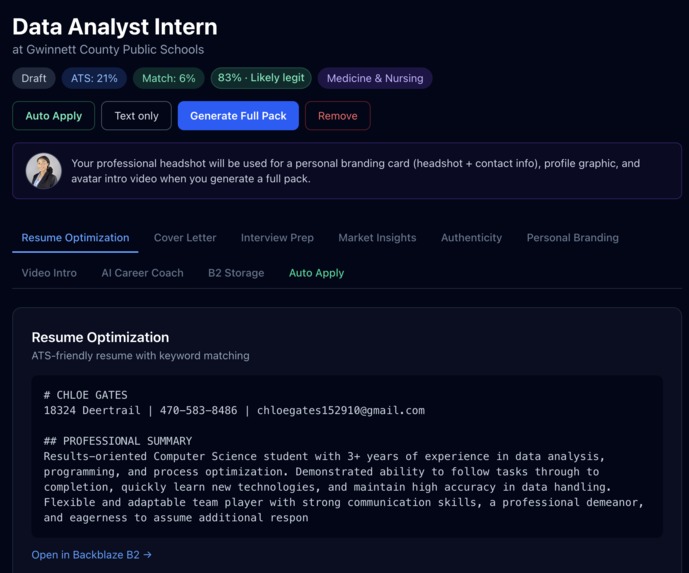This screenshot has width=689, height=573.
Task: Open the Personal Branding tab
Action: (x=573, y=238)
